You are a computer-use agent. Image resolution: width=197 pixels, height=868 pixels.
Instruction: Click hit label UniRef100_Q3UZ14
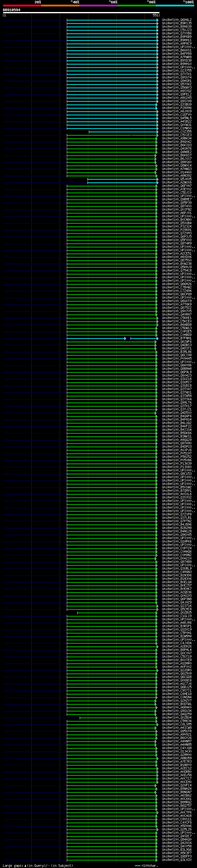(x=176, y=379)
